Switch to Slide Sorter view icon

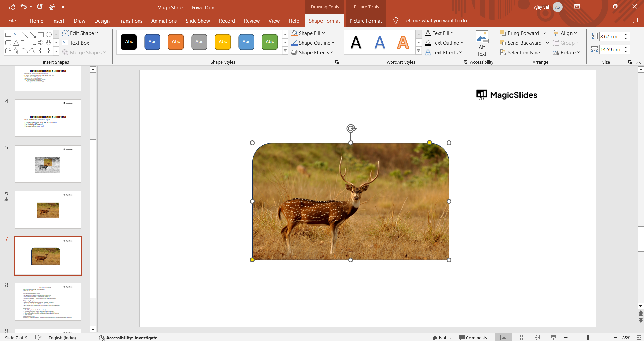point(520,338)
